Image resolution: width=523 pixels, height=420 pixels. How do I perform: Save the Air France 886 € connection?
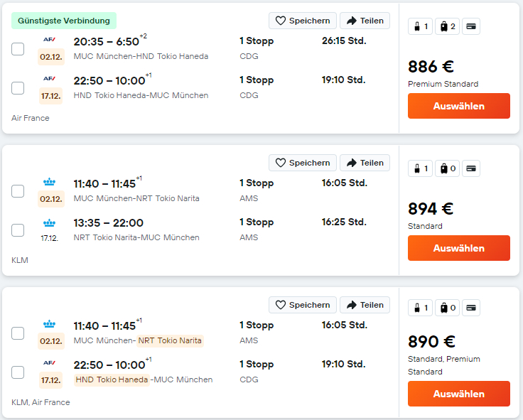point(303,21)
